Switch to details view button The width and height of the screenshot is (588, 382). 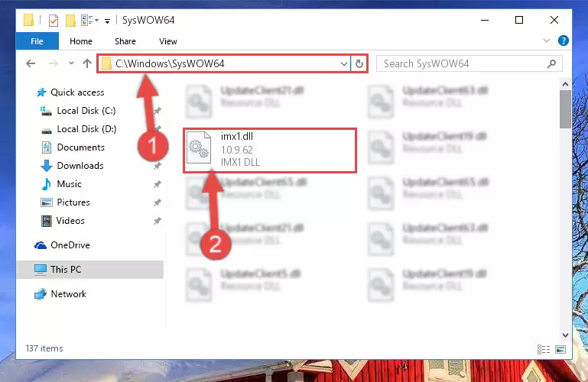pos(544,349)
